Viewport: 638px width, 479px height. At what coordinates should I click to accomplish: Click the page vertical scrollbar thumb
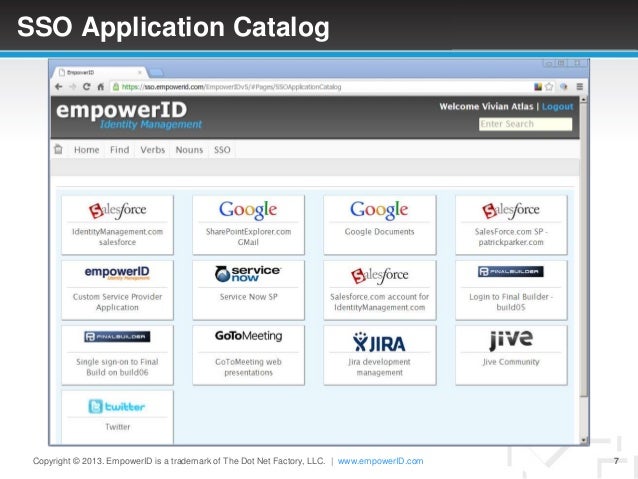click(584, 250)
